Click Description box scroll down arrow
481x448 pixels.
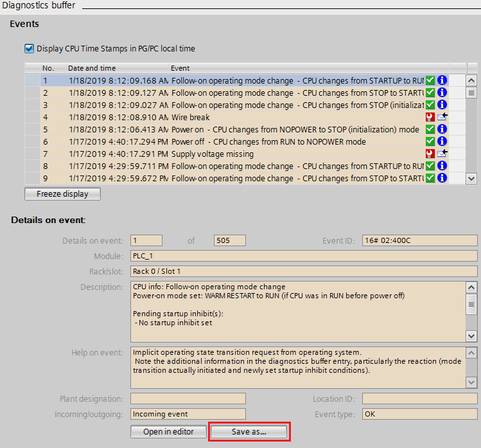click(x=471, y=336)
